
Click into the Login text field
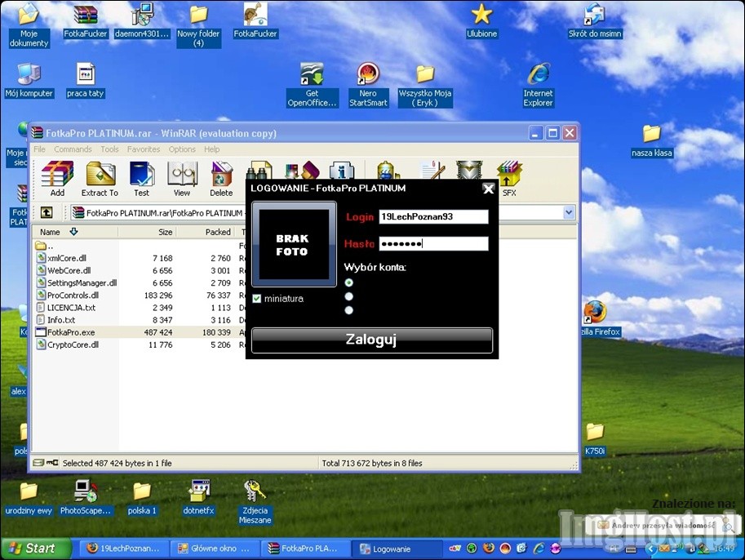433,217
